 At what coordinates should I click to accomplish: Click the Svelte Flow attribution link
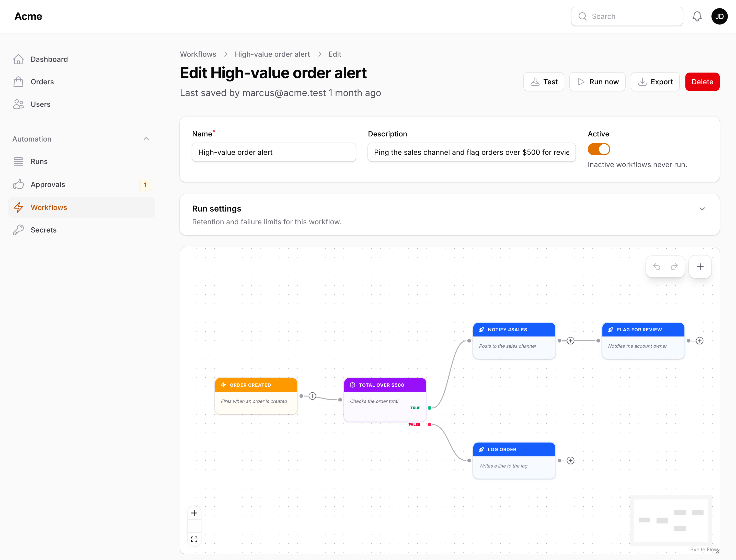[x=704, y=549]
